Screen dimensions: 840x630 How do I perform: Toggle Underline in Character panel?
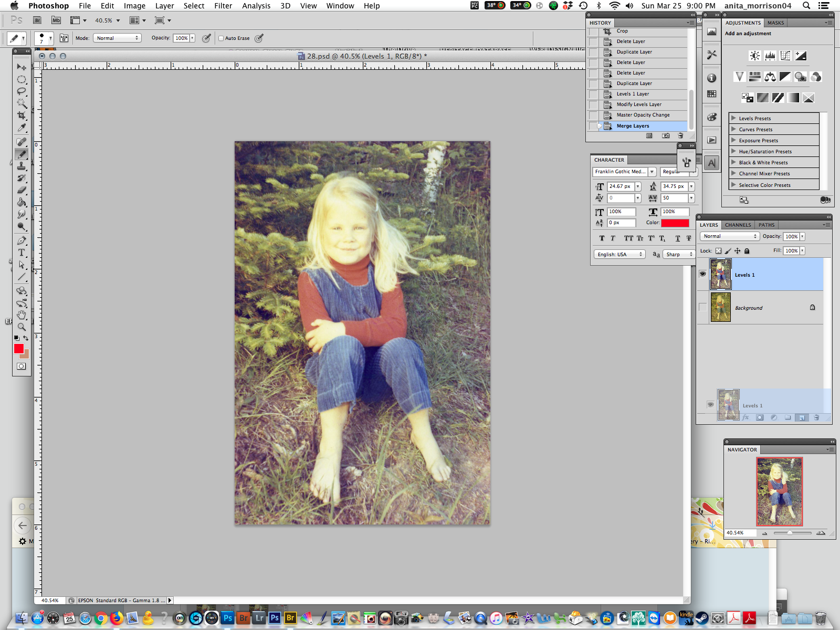click(x=678, y=238)
